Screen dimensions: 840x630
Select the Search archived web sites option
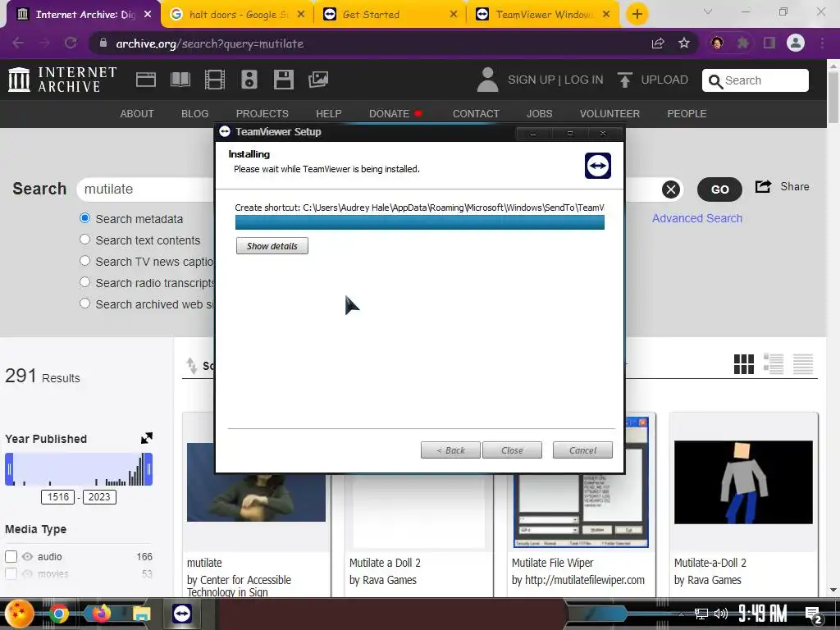tap(84, 304)
